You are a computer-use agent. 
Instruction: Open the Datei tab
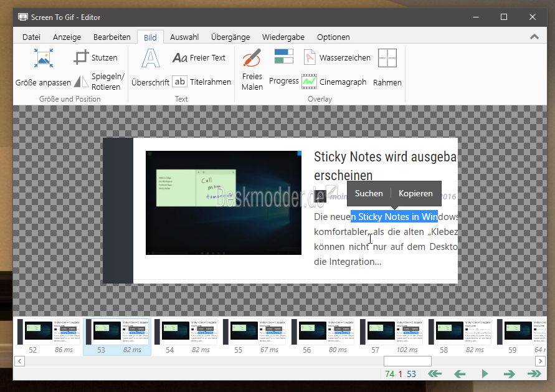[x=31, y=37]
